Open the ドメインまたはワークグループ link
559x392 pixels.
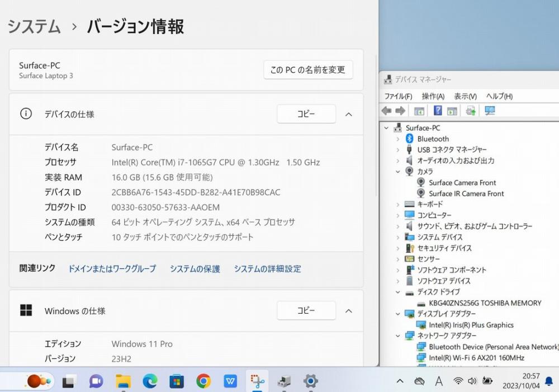112,268
